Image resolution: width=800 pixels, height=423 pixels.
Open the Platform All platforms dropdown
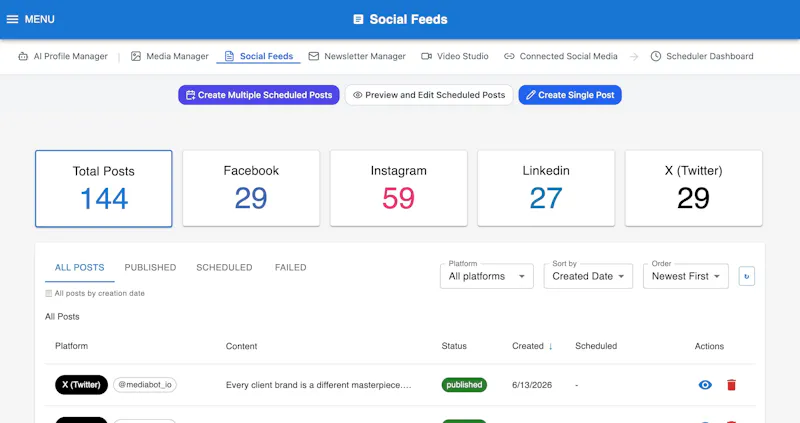coord(487,276)
